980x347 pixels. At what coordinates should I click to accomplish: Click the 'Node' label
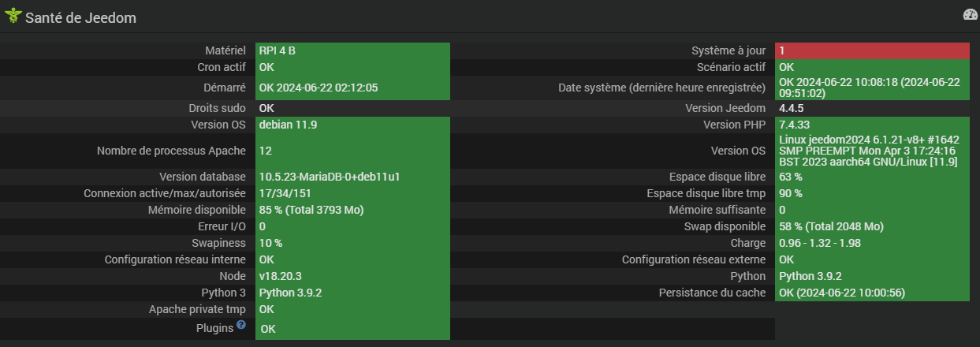pos(233,276)
